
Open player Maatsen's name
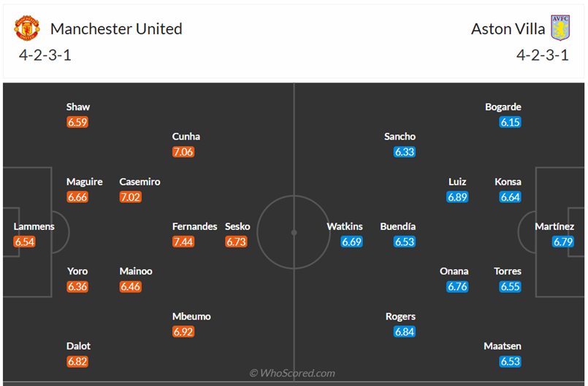click(503, 346)
